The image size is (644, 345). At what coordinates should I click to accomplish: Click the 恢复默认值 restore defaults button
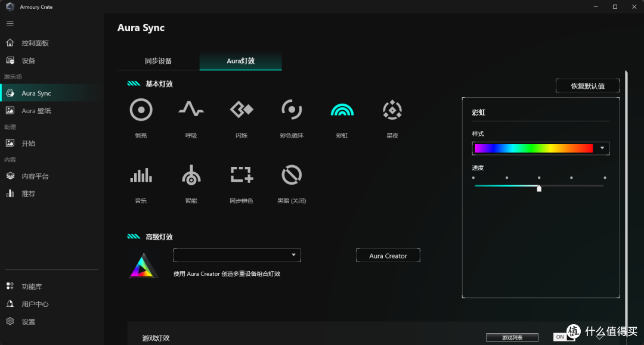tap(587, 86)
